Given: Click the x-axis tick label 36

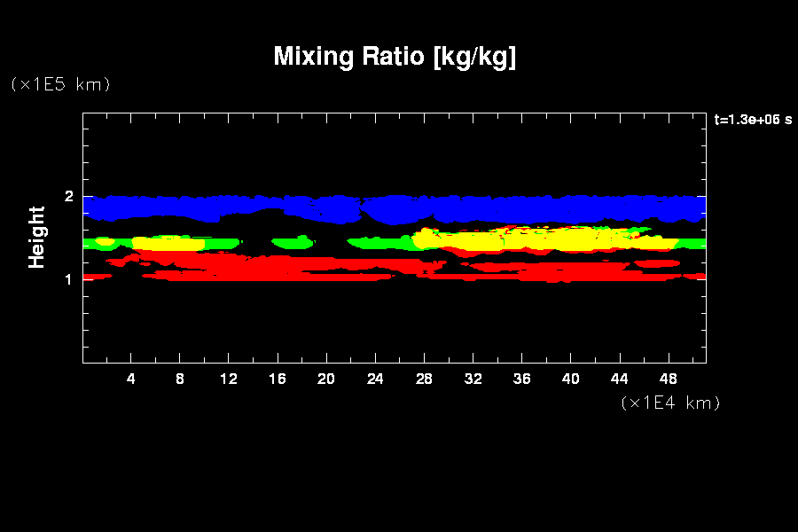Looking at the screenshot, I should (x=521, y=379).
